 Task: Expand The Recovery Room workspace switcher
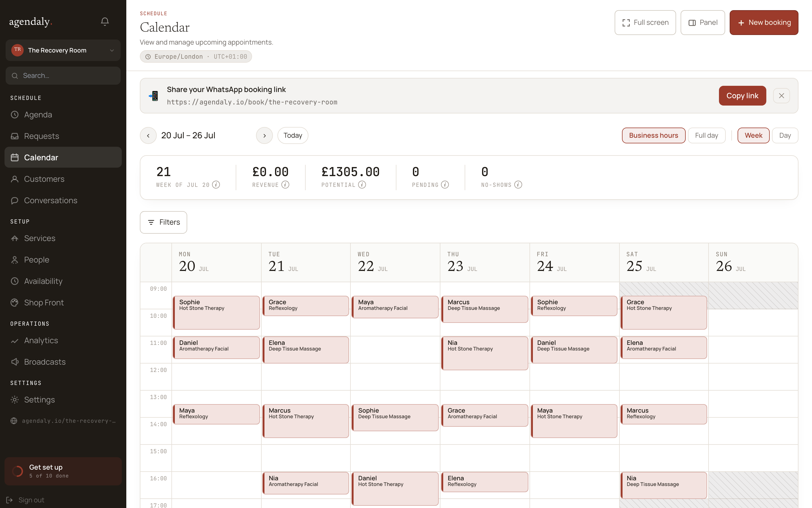[x=63, y=50]
